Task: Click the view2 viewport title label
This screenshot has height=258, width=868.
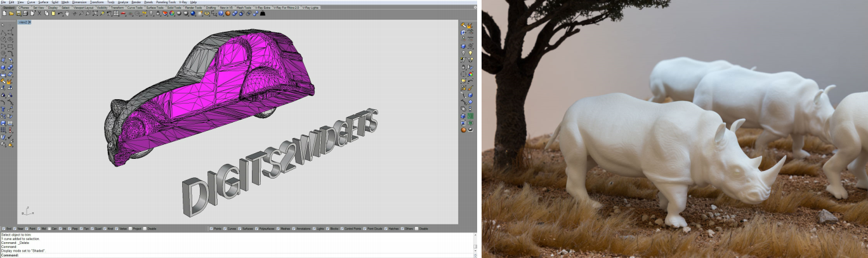Action: click(23, 22)
